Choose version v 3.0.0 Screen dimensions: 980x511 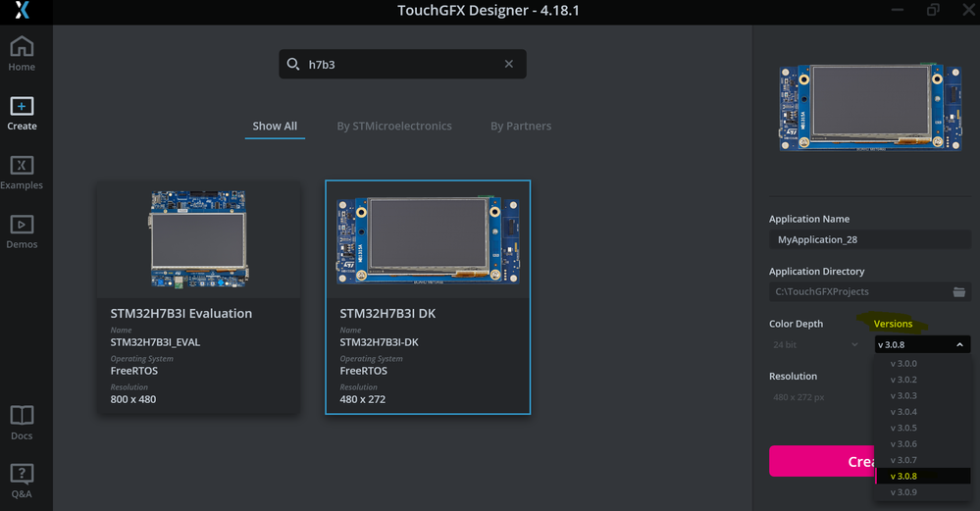(x=922, y=364)
